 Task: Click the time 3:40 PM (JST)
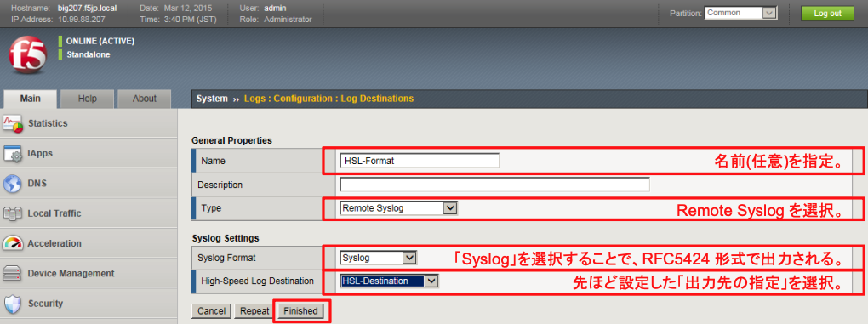(191, 20)
